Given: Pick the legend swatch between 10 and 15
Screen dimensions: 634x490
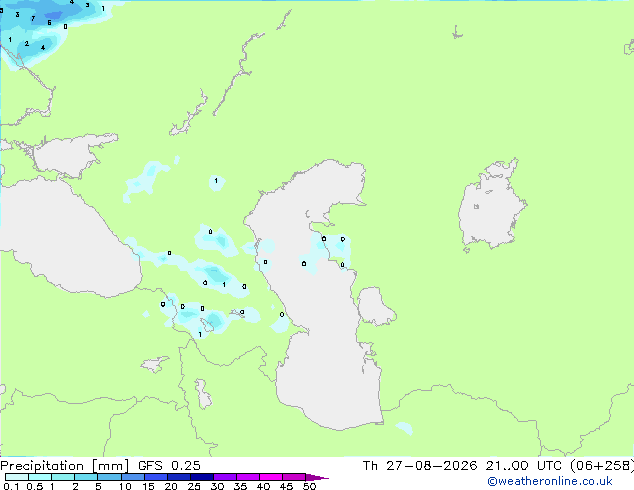Looking at the screenshot, I should 132,477.
